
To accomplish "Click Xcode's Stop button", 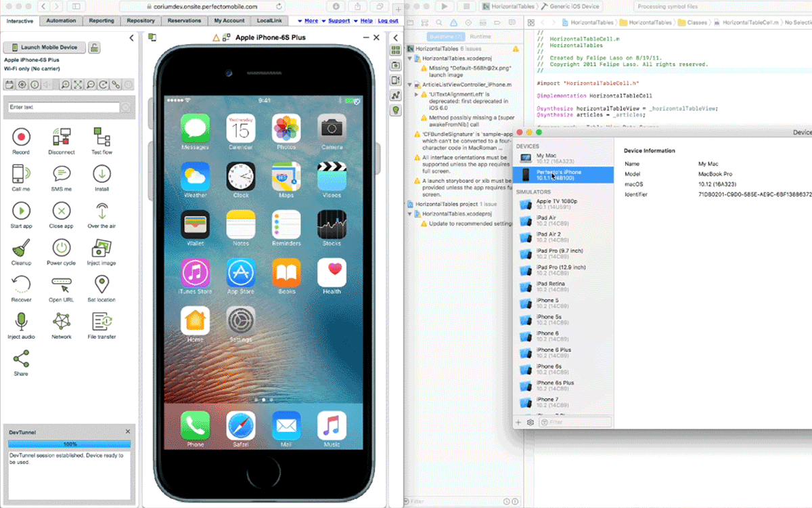I will coord(468,6).
